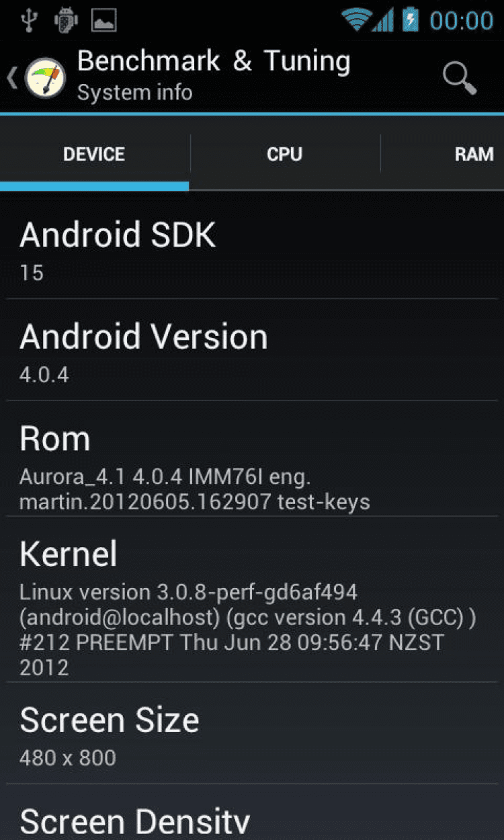The height and width of the screenshot is (840, 504).
Task: Tap the status bar clock
Action: (462, 21)
